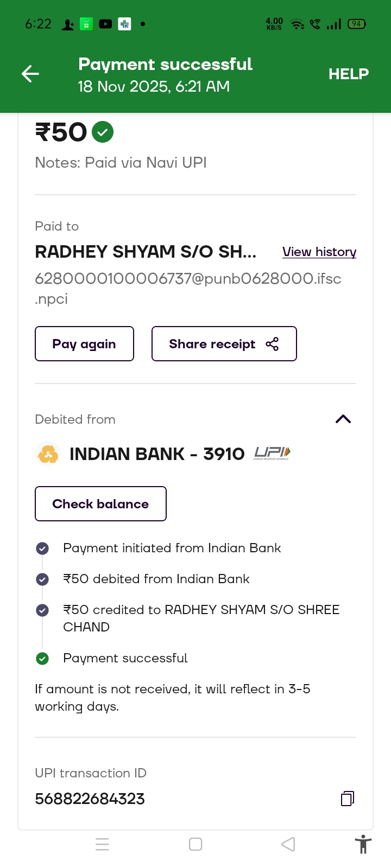Viewport: 391px width, 868px height.
Task: Tap the green success checkmark beside ₹50
Action: pos(103,132)
